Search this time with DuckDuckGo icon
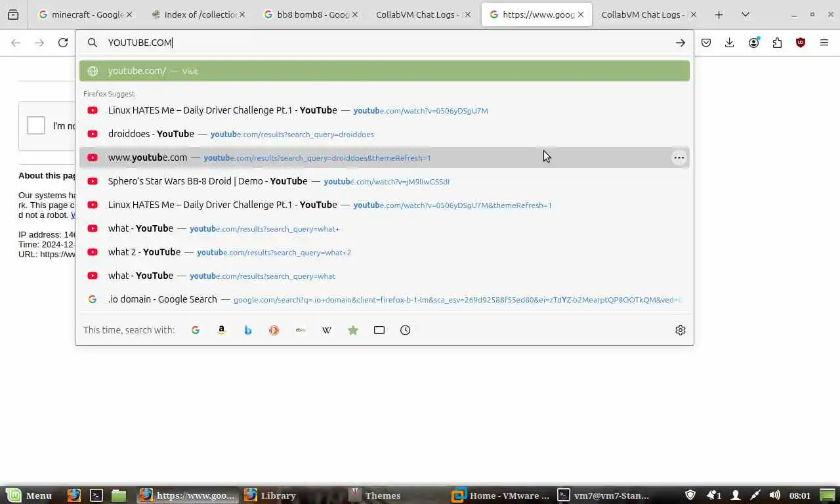Screen dimensions: 840x504 274,330
